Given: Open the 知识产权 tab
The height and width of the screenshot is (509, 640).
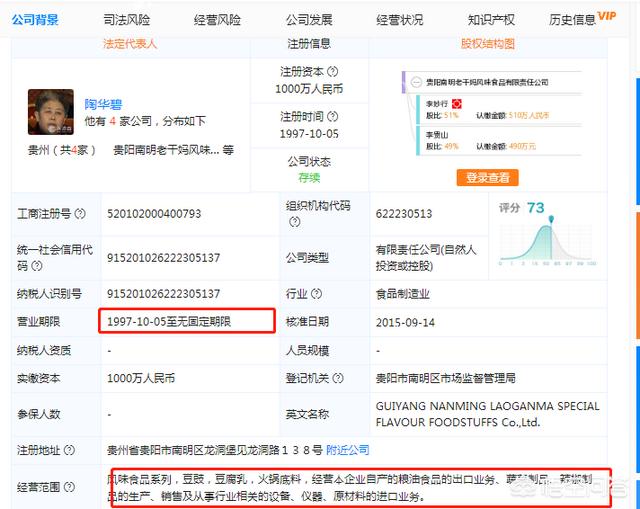Looking at the screenshot, I should pos(491,20).
